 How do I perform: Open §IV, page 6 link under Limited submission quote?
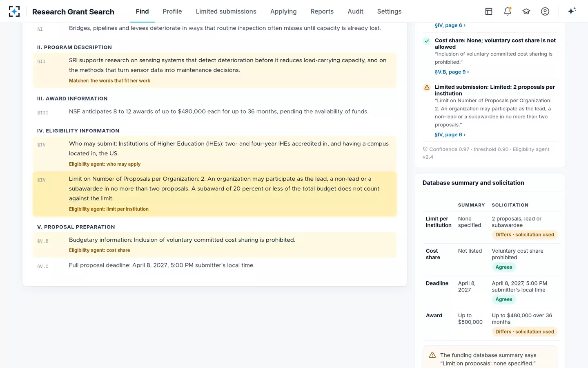pyautogui.click(x=450, y=135)
